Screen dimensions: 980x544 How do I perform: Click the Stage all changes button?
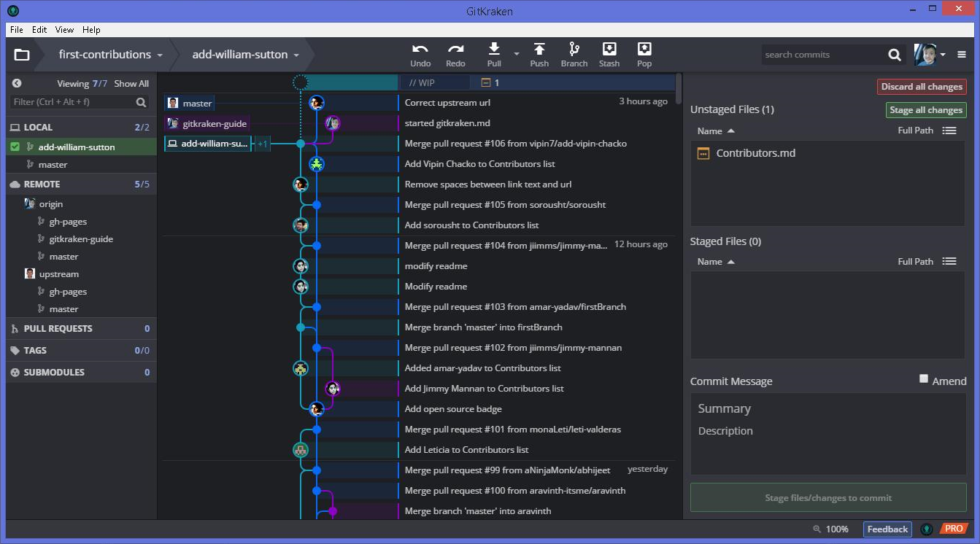pos(926,110)
